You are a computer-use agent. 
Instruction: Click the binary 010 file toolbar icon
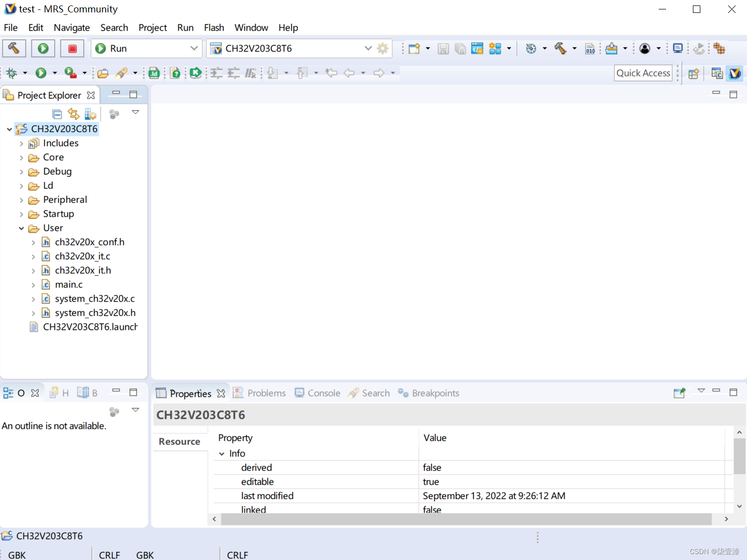click(x=590, y=49)
